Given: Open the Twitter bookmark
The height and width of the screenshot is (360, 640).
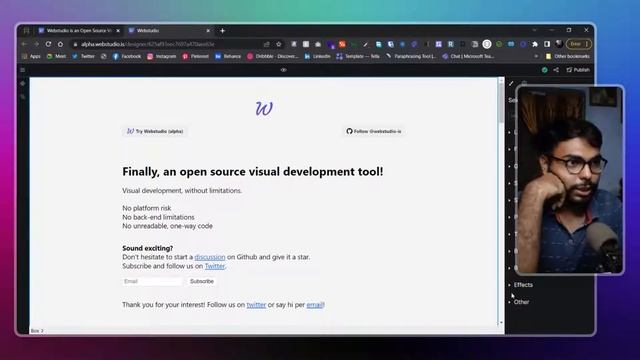Looking at the screenshot, I should 83,56.
